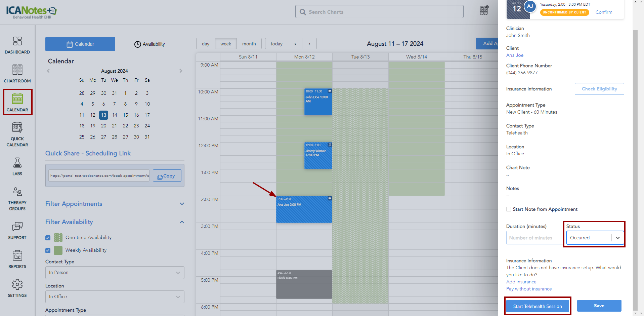Switch to month view
Screen dimensions: 644x316
click(249, 44)
